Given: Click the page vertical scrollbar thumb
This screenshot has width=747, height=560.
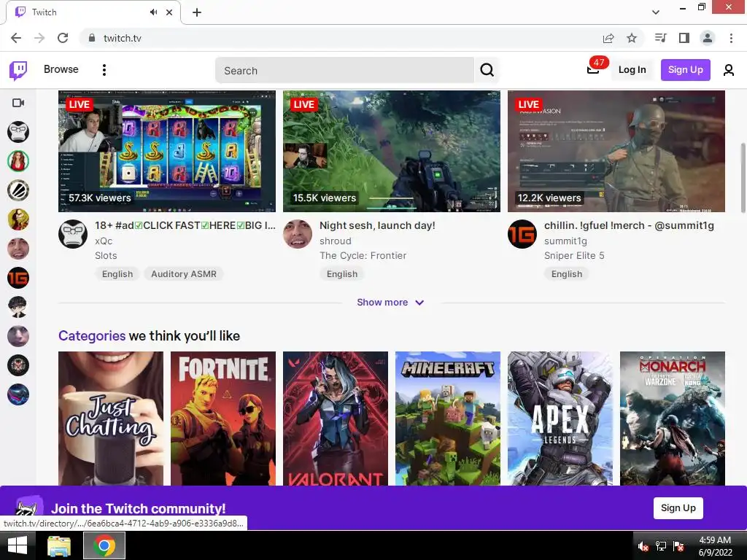Looking at the screenshot, I should tap(743, 178).
